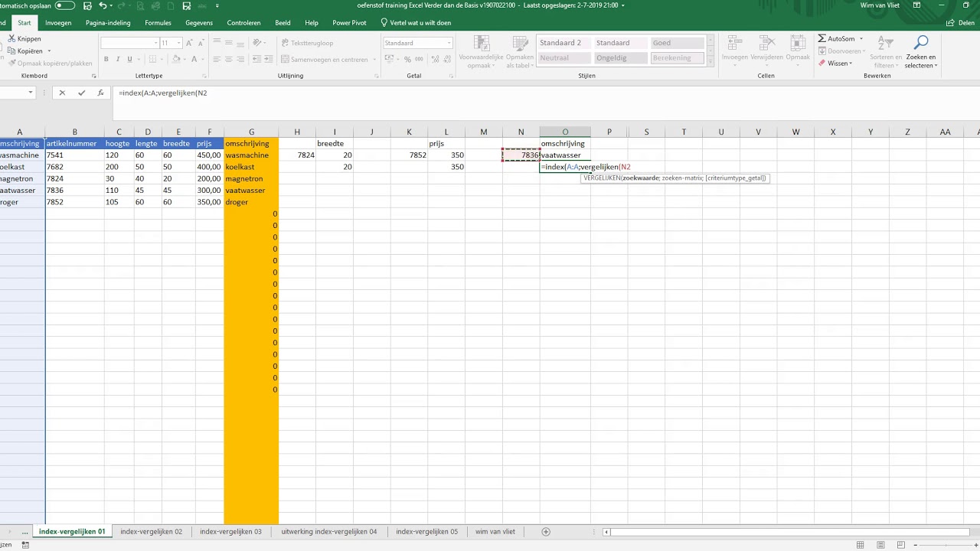Toggle Bold formatting

pyautogui.click(x=106, y=59)
